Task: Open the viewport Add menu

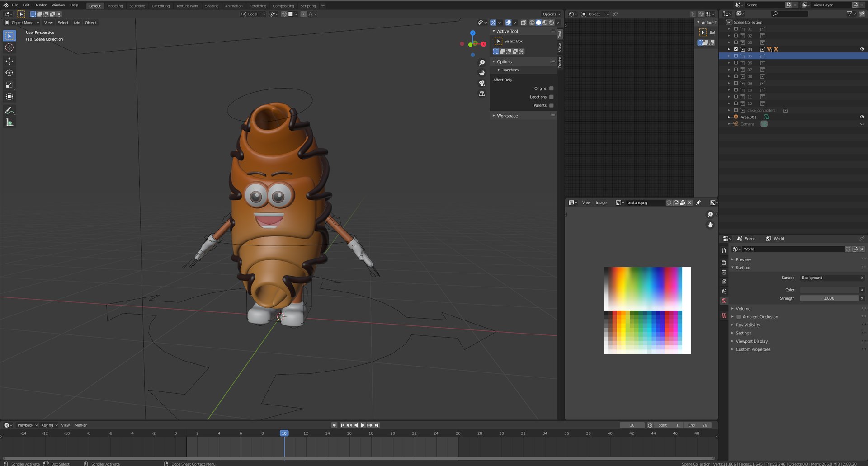Action: click(x=77, y=23)
